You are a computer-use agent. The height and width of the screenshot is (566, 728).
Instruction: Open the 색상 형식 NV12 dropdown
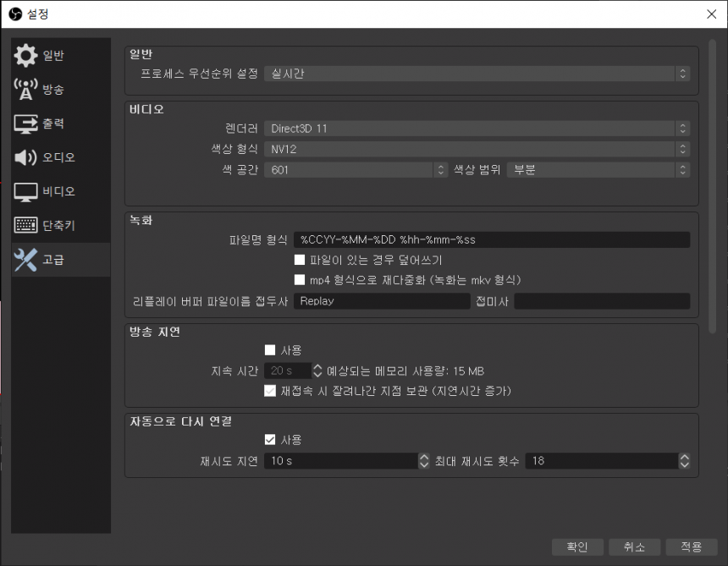477,150
